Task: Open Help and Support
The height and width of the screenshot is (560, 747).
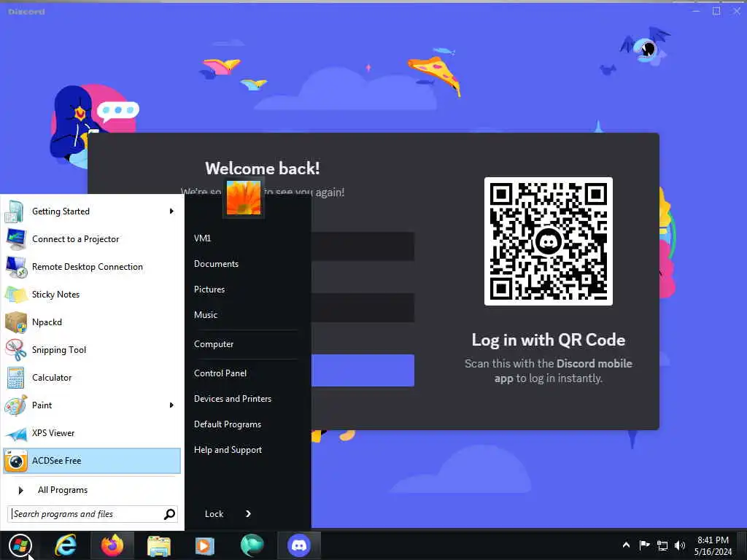Action: (228, 449)
